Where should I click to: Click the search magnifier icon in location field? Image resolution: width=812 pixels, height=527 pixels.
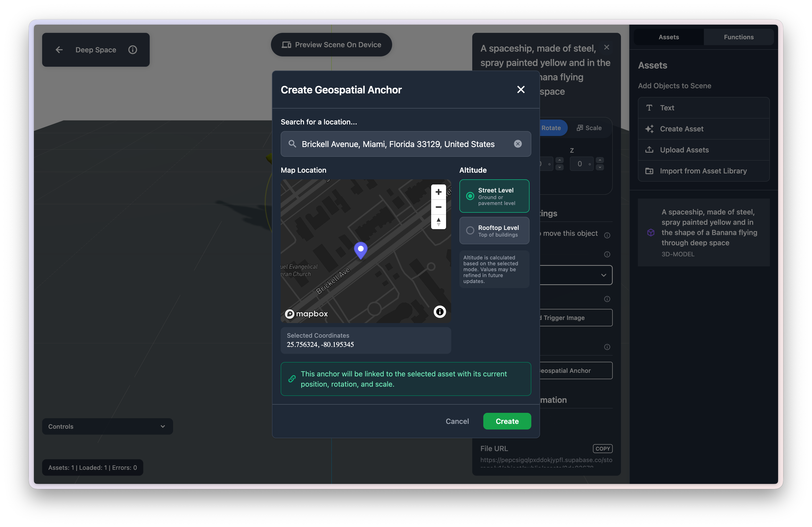point(292,144)
